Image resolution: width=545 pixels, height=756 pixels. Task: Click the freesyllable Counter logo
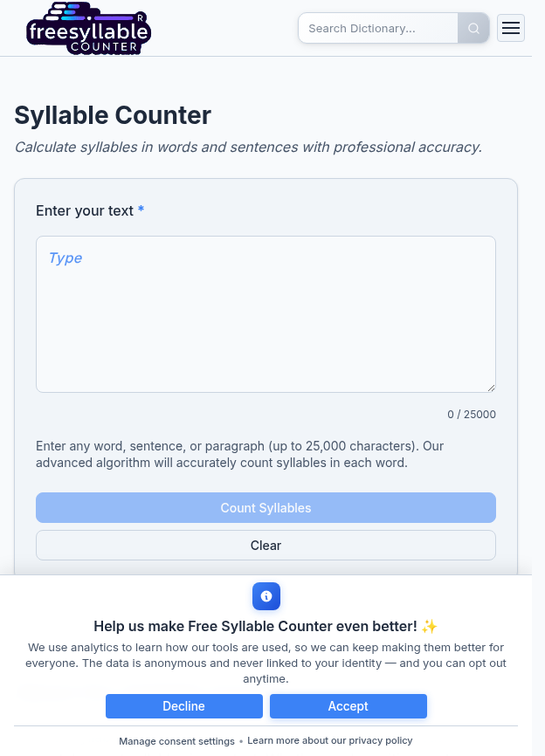(x=88, y=28)
